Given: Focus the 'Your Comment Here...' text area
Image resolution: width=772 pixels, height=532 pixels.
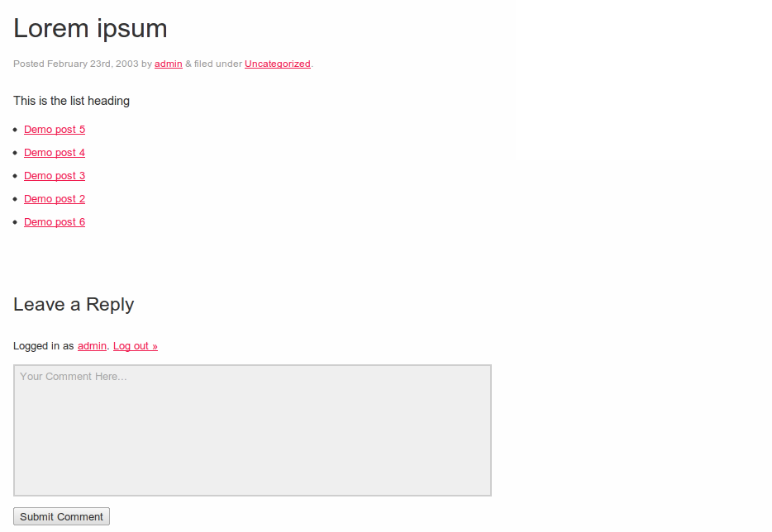Looking at the screenshot, I should click(252, 430).
